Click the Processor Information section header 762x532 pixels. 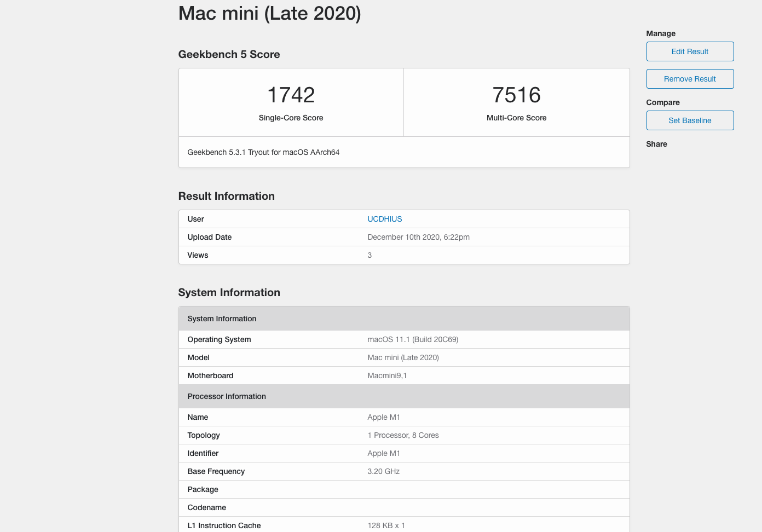(404, 396)
